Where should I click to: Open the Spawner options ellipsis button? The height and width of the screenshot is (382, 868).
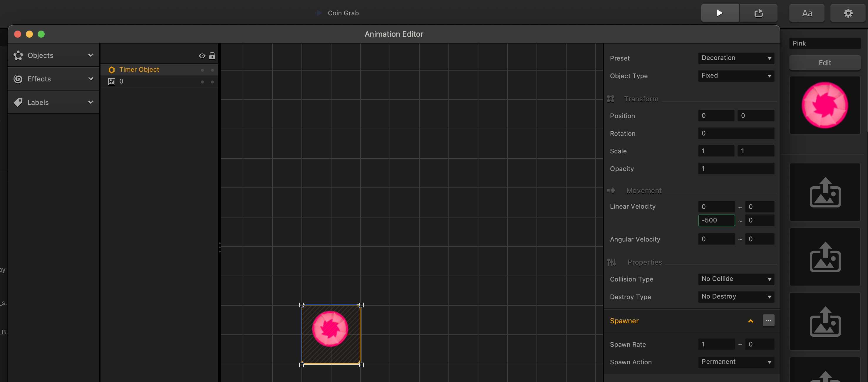coord(768,321)
